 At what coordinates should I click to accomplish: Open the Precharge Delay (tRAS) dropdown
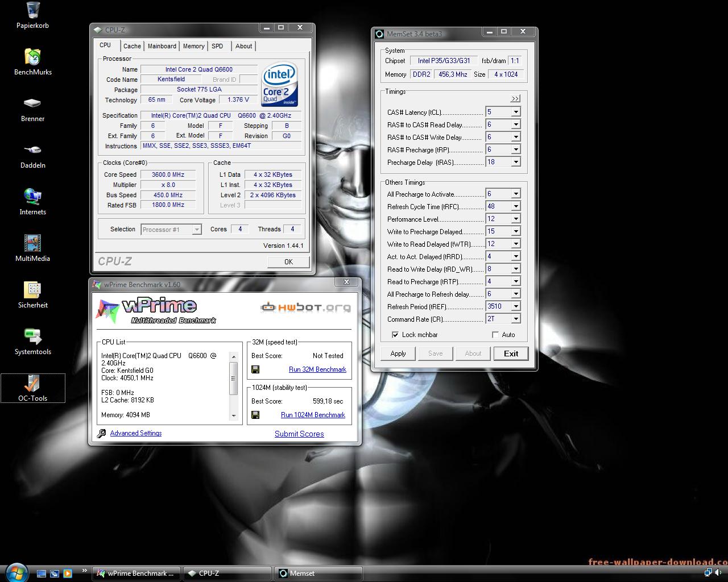(515, 162)
